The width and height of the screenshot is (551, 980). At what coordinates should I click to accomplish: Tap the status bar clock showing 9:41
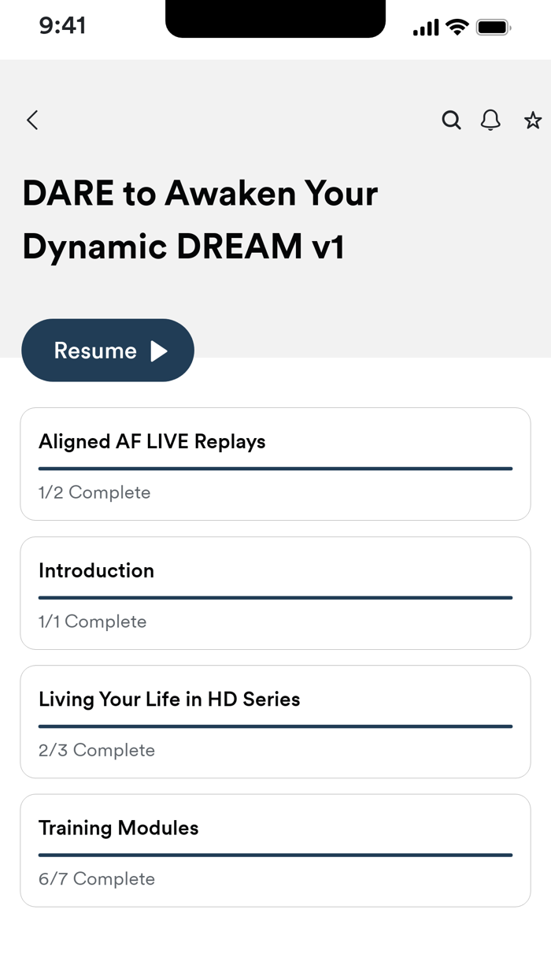click(64, 26)
